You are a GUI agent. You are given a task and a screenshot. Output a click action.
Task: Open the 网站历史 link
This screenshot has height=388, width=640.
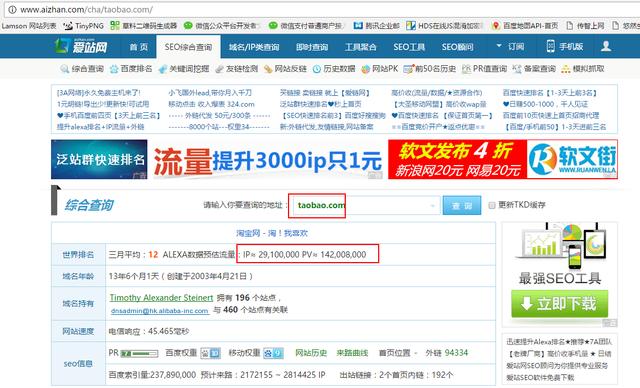pos(311,353)
